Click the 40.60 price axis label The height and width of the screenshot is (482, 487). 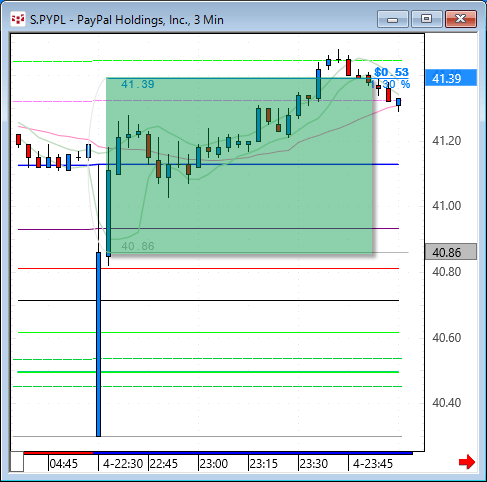coord(447,338)
